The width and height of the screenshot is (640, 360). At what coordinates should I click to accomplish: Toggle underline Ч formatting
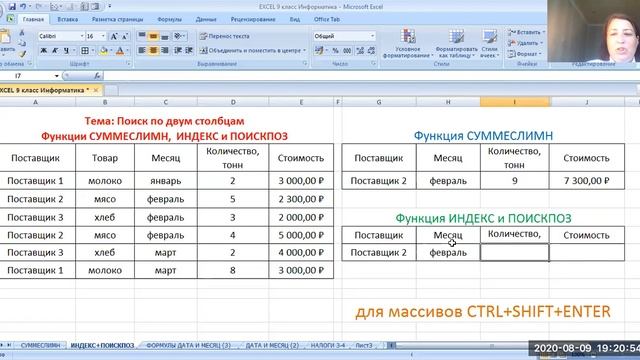pos(66,51)
